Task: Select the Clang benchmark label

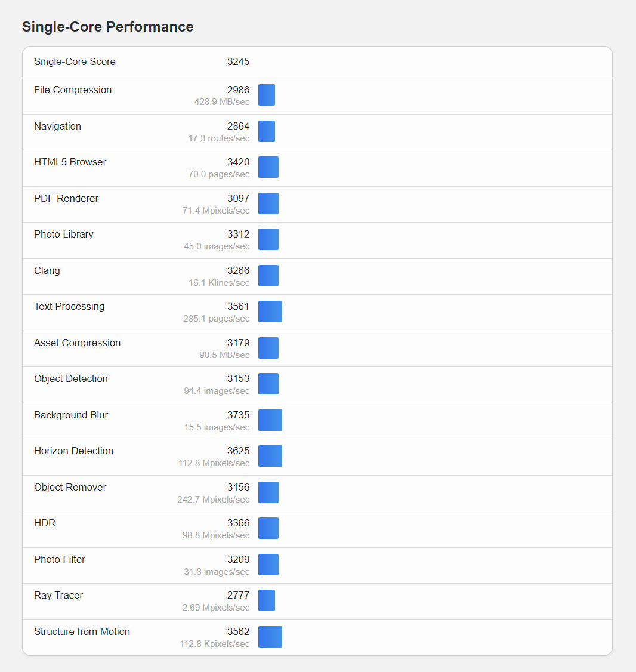Action: point(47,270)
